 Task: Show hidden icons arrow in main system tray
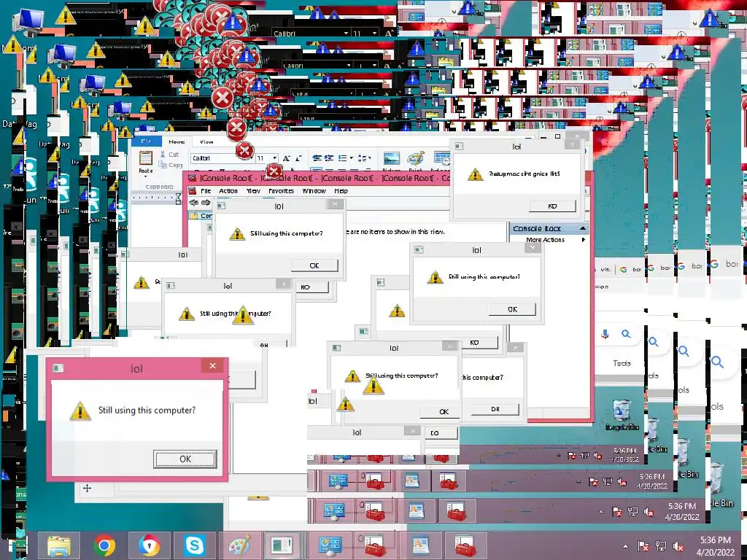pyautogui.click(x=625, y=547)
